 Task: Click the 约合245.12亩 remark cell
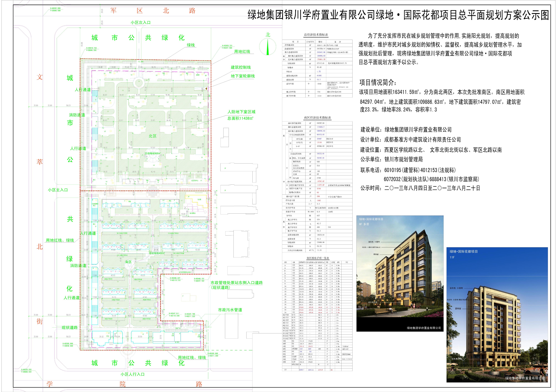point(333,45)
